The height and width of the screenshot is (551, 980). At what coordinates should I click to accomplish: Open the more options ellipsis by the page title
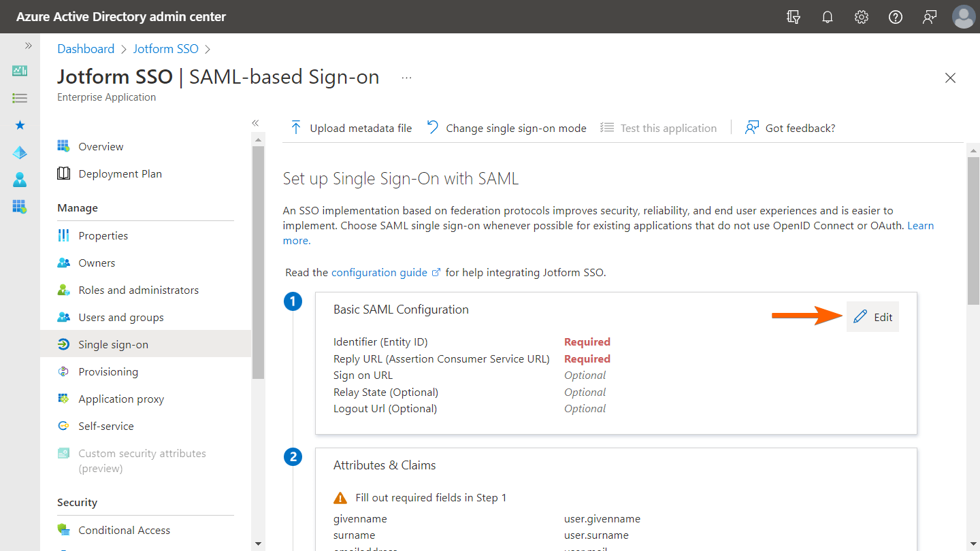(x=406, y=78)
